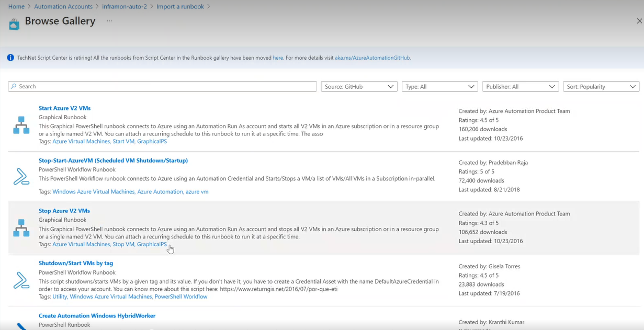Viewport: 644px width, 330px height.
Task: Select the Stop Azure V2 VMs graphical icon
Action: [x=21, y=228]
